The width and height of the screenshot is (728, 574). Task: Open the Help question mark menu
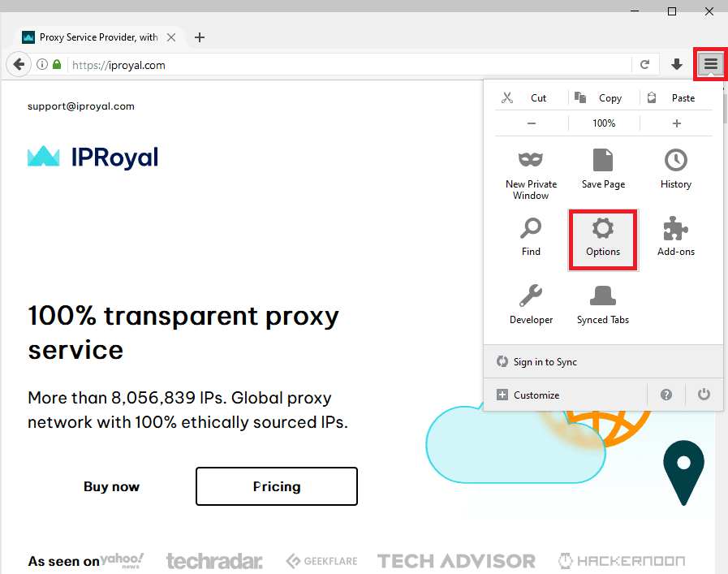click(x=666, y=395)
